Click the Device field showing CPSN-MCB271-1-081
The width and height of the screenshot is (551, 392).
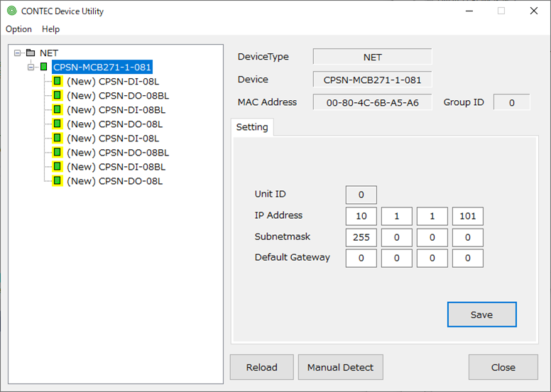pos(373,80)
